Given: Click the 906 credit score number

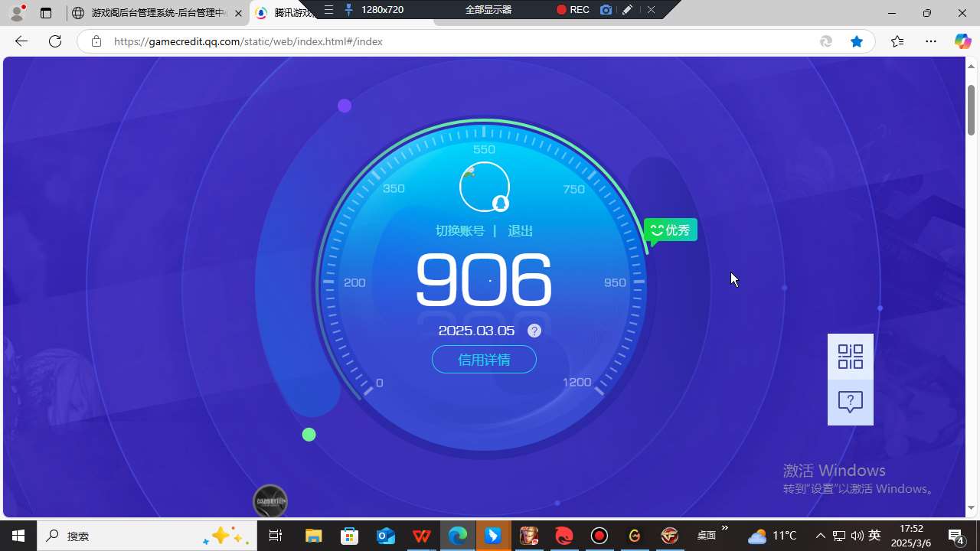Looking at the screenshot, I should click(x=484, y=280).
